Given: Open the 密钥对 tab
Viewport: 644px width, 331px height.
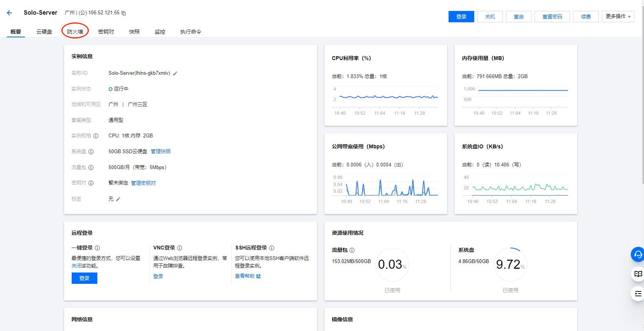Looking at the screenshot, I should (x=106, y=32).
